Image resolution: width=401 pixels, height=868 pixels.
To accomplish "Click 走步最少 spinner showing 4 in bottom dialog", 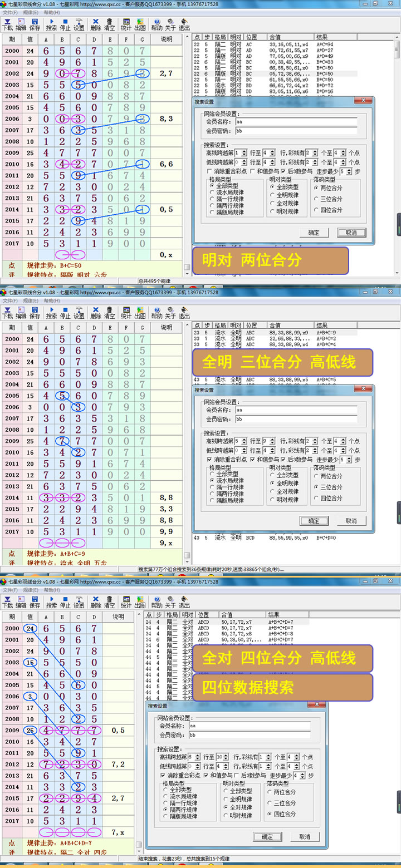I will tap(299, 776).
